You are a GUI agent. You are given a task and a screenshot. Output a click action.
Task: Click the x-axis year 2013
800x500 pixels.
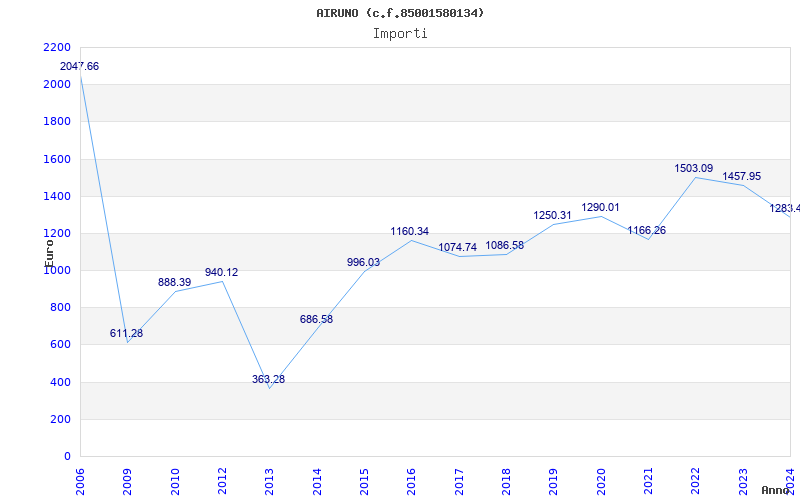[x=269, y=482]
